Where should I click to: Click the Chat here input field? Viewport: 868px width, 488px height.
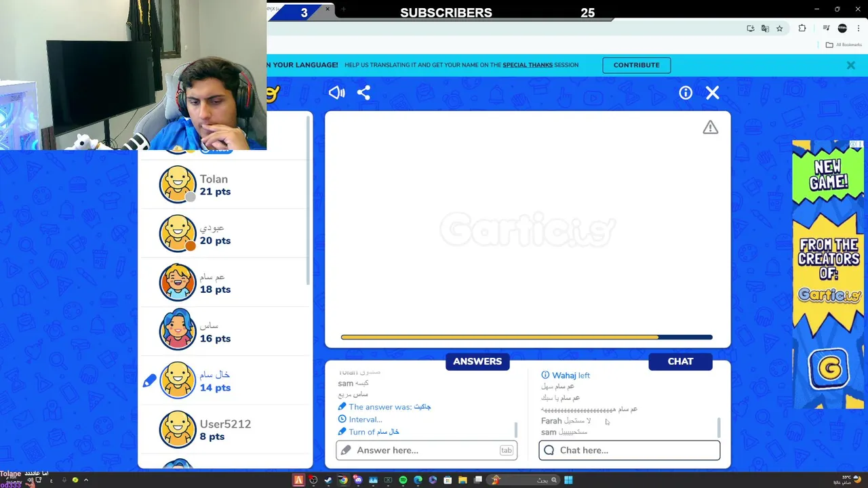[629, 450]
